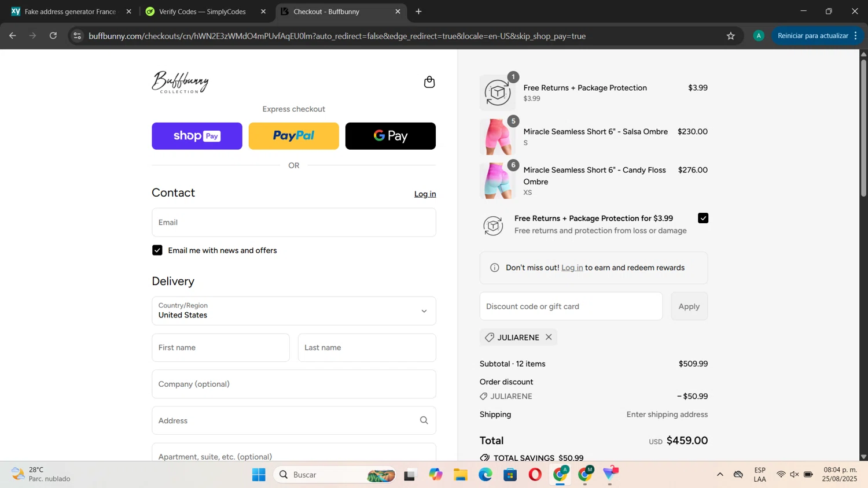Image resolution: width=868 pixels, height=488 pixels.
Task: Reload the page with the refresh icon
Action: click(53, 36)
